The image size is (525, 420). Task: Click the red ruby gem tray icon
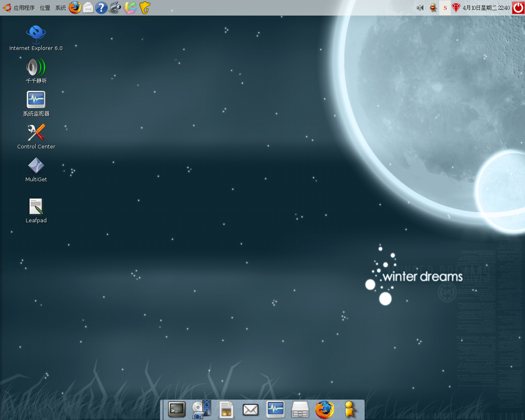click(x=456, y=8)
